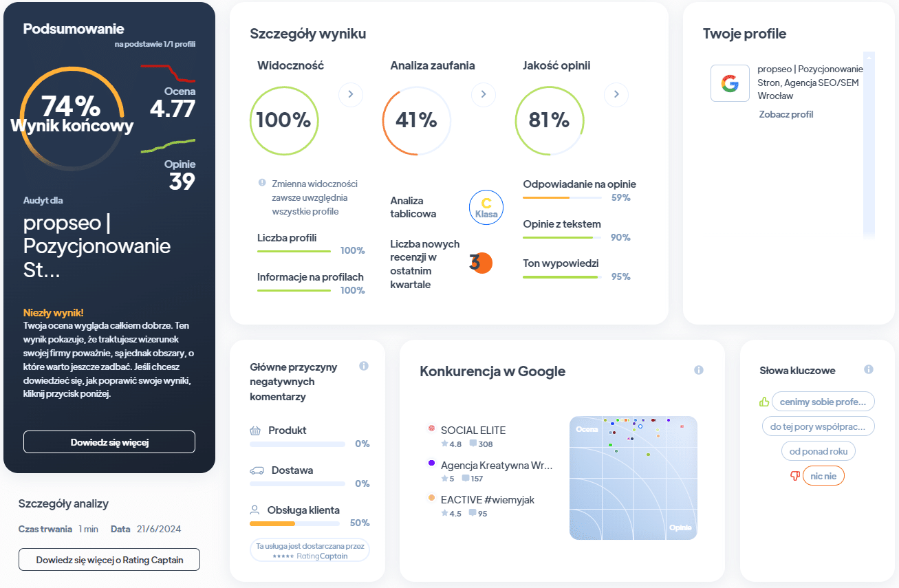Click the 'Analiza tablicowa' label
This screenshot has height=588, width=899.
click(x=413, y=207)
